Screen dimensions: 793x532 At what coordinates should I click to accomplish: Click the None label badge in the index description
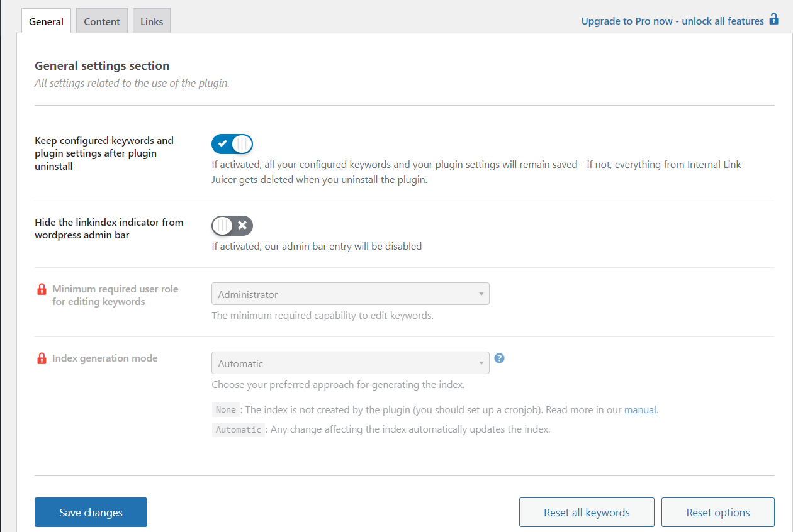tap(226, 409)
